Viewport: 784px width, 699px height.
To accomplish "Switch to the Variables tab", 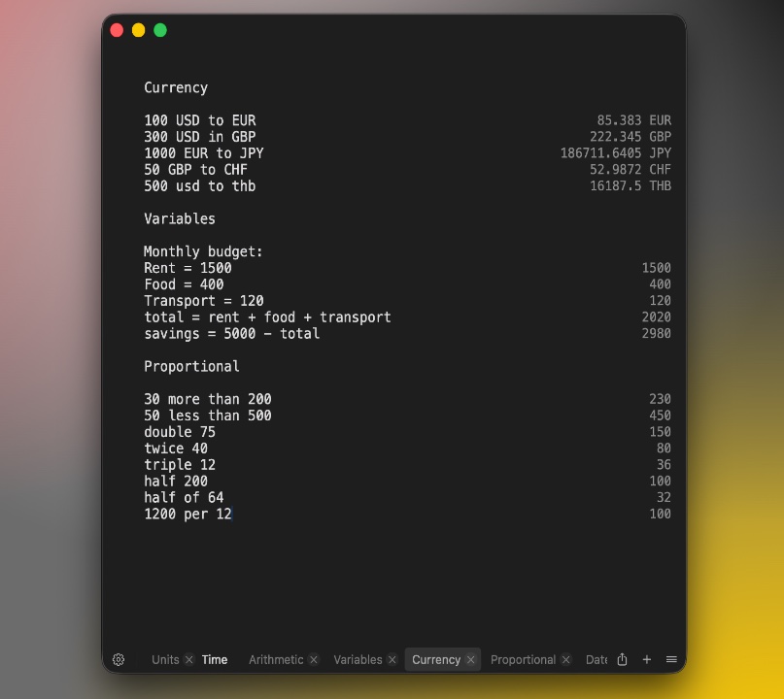I will click(x=358, y=659).
